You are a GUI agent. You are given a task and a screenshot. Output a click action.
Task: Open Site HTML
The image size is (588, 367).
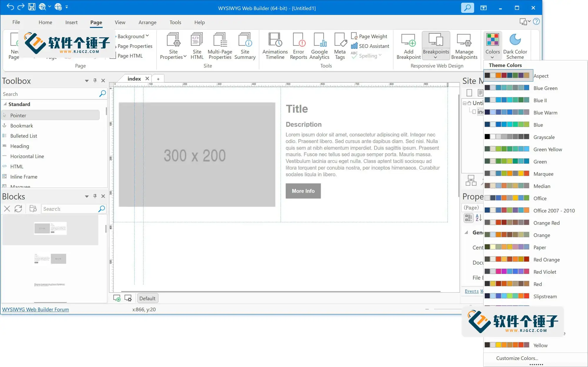tap(197, 46)
